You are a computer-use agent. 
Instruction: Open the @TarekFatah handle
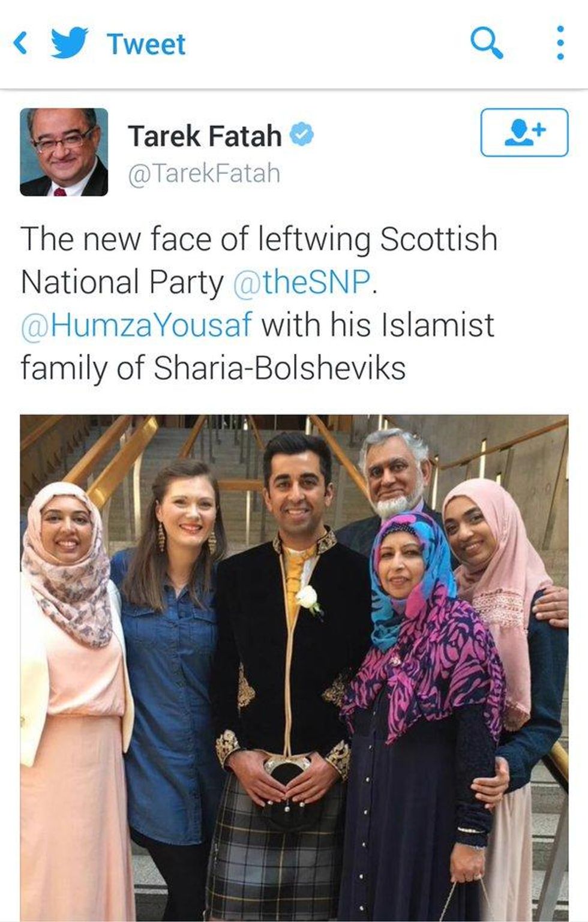pyautogui.click(x=203, y=173)
